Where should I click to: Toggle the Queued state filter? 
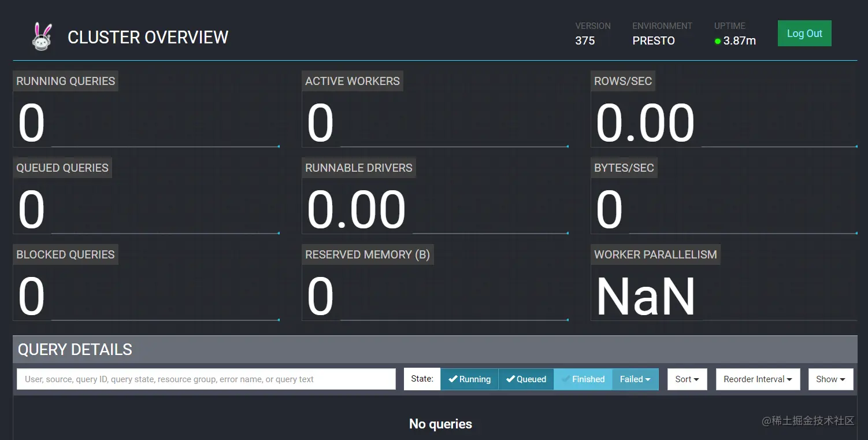click(x=526, y=379)
